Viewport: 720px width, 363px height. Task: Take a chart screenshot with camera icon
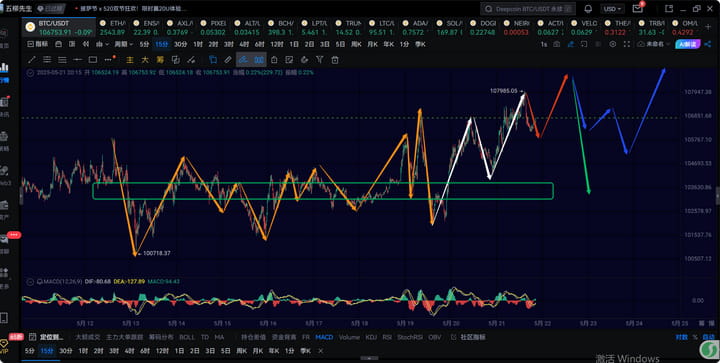tap(557, 45)
